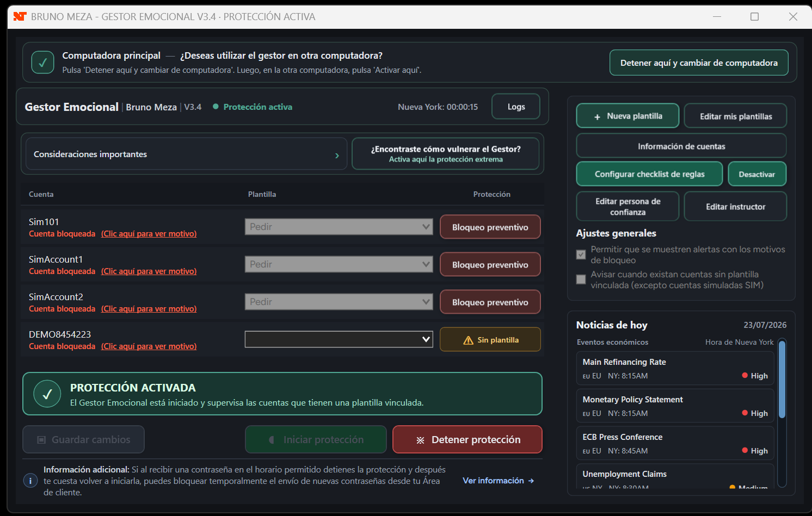Click the app logo in title bar

(x=20, y=16)
